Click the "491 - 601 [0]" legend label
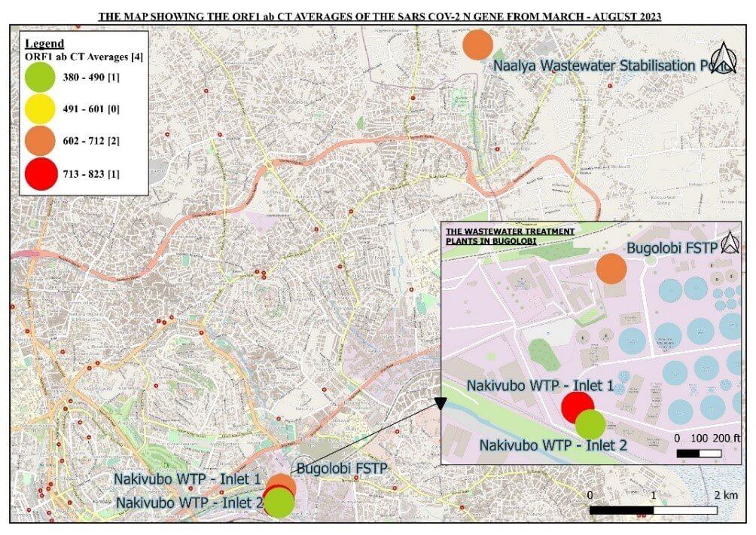Viewport: 756px width, 535px height. pyautogui.click(x=91, y=109)
